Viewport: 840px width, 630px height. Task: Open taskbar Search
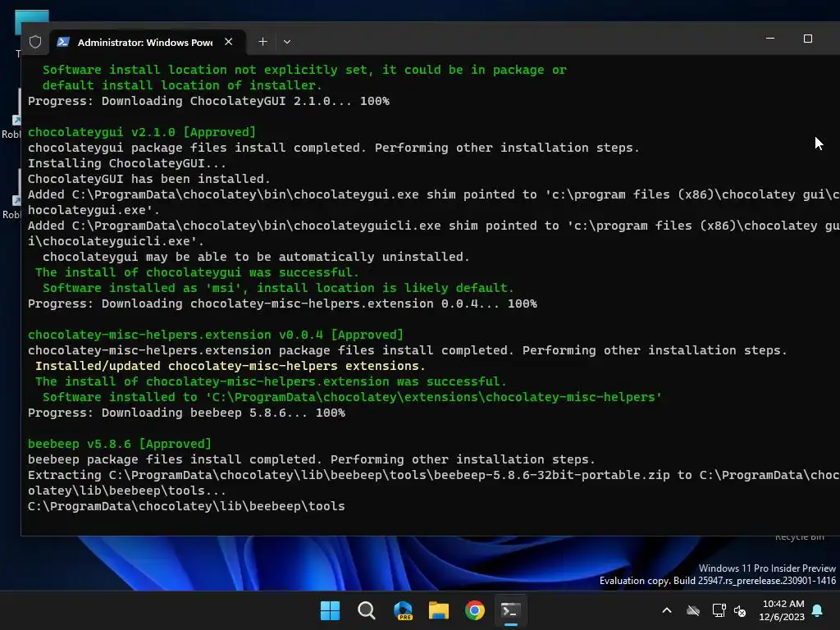pos(367,610)
